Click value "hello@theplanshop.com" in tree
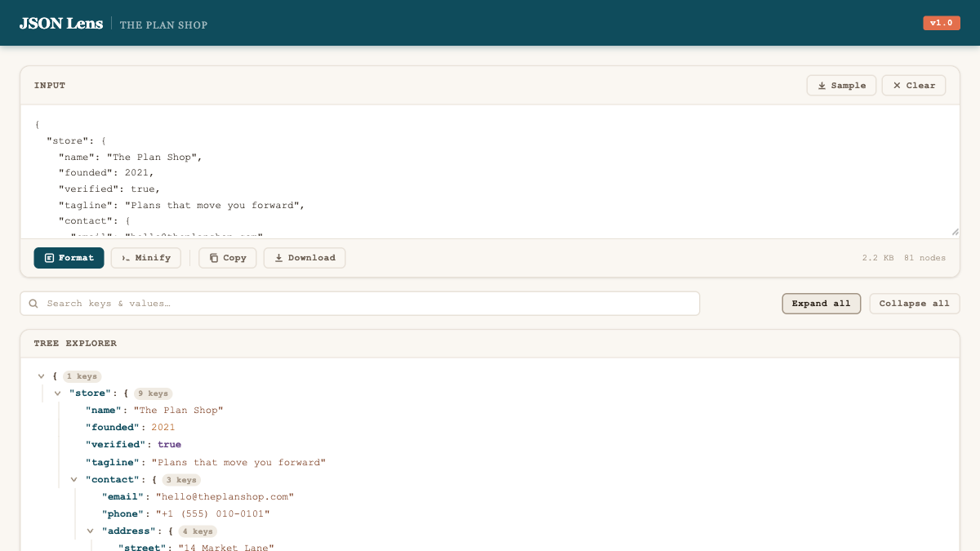This screenshot has height=551, width=980. tap(225, 497)
